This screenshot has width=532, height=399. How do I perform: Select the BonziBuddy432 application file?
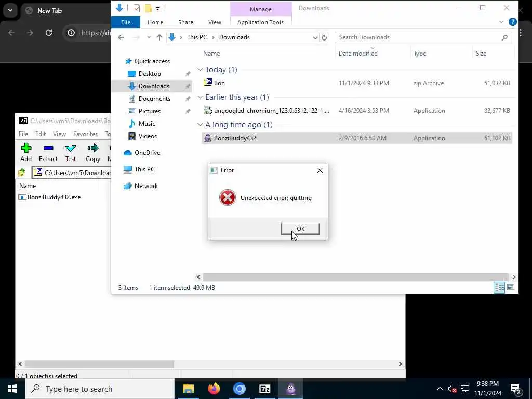[356, 138]
